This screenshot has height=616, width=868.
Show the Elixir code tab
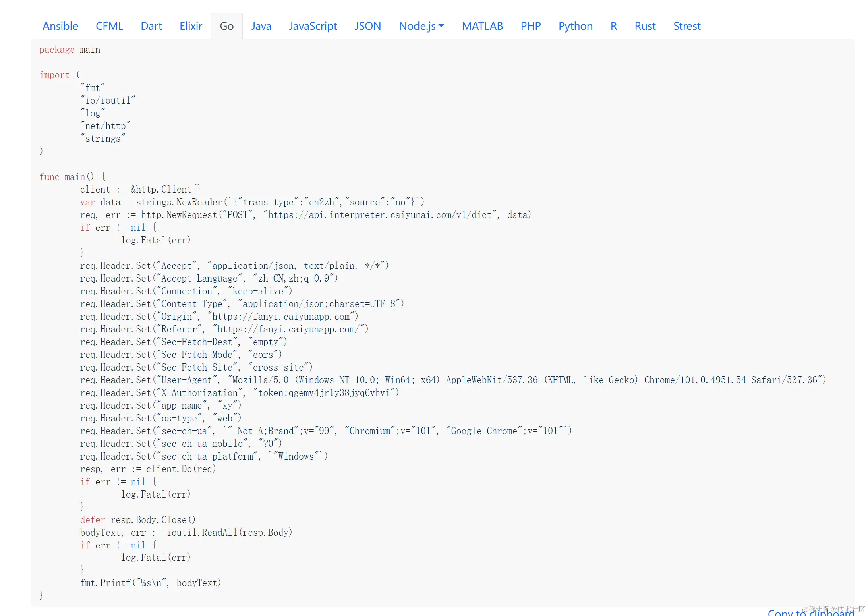(191, 26)
